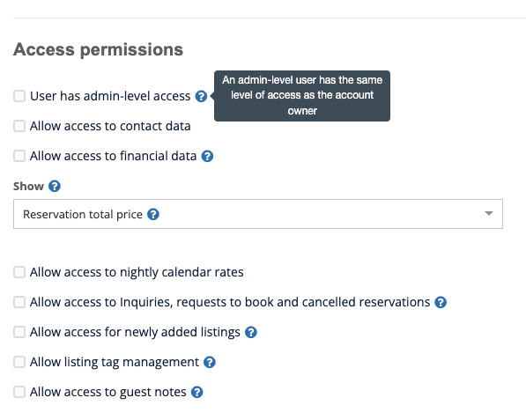The height and width of the screenshot is (420, 526).
Task: Click the dropdown caret arrow in Show field
Action: [489, 213]
